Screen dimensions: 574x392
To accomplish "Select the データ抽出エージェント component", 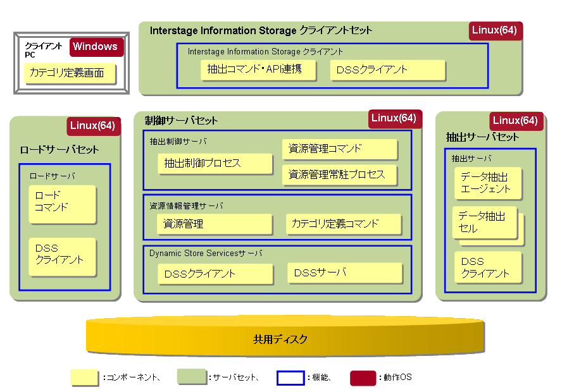I will pyautogui.click(x=488, y=183).
